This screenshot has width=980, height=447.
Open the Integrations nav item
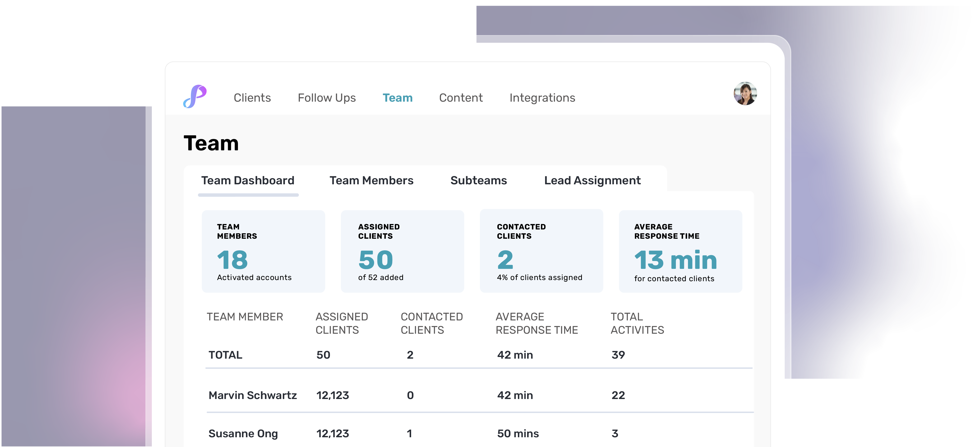click(x=542, y=98)
